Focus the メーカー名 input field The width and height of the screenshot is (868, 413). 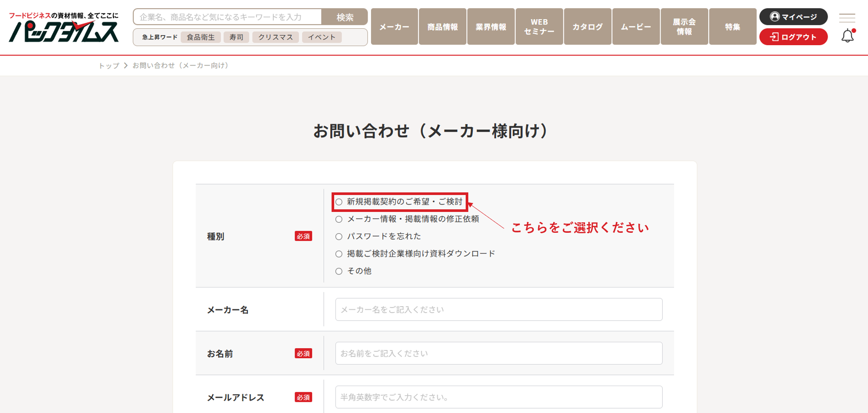click(498, 310)
